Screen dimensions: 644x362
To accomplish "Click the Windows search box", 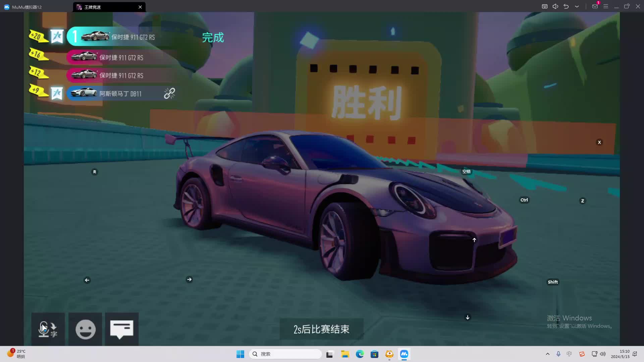I will coord(286,354).
